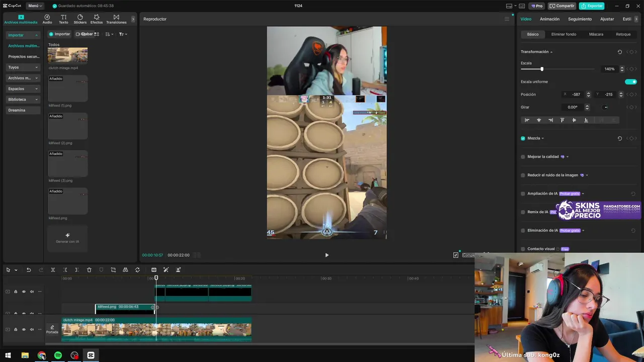Open the selection tool mode dropdown
Viewport: 644px width, 362px height.
coord(16,270)
